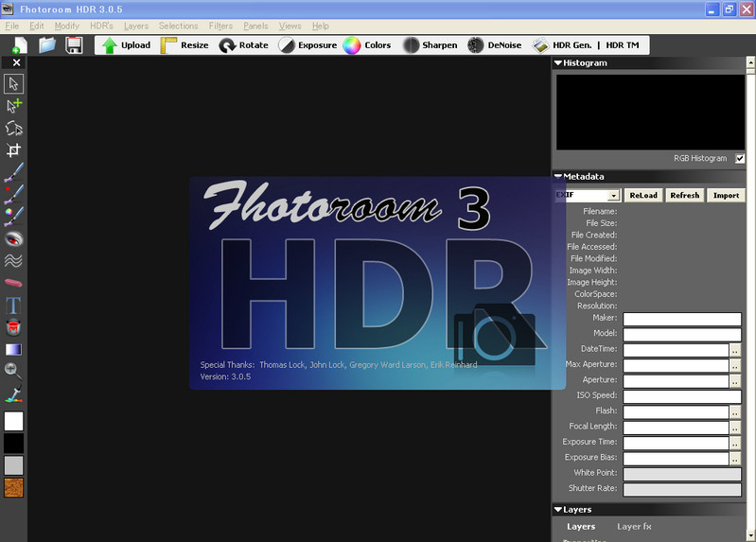Collapse the Layers panel

click(x=558, y=510)
